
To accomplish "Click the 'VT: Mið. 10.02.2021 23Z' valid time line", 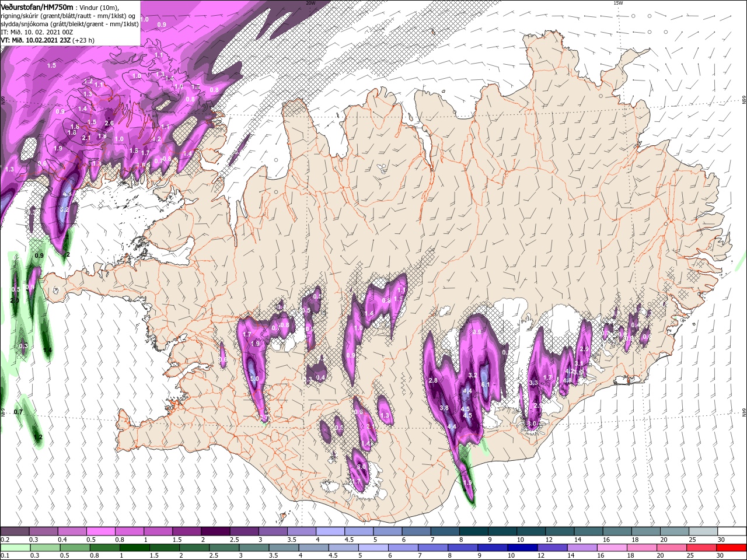I will click(x=47, y=40).
